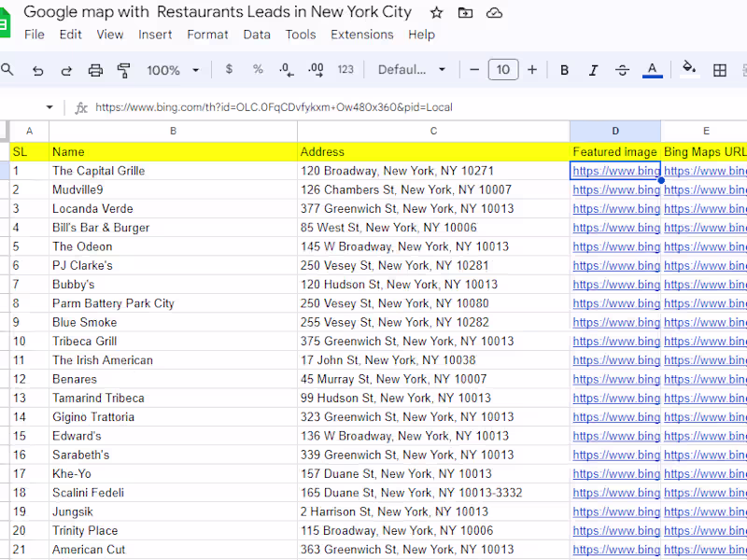Increase decimal places

click(316, 70)
